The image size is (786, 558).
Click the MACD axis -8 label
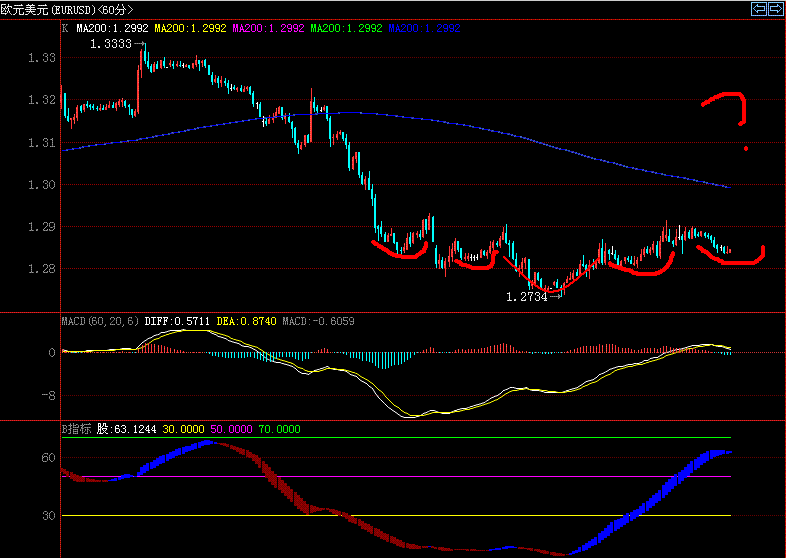[x=48, y=396]
